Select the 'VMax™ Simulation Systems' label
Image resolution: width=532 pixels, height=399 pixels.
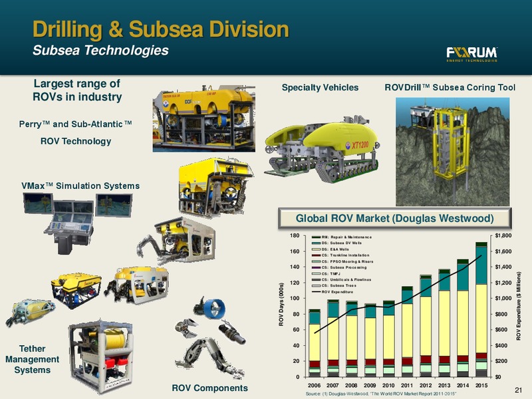80,186
